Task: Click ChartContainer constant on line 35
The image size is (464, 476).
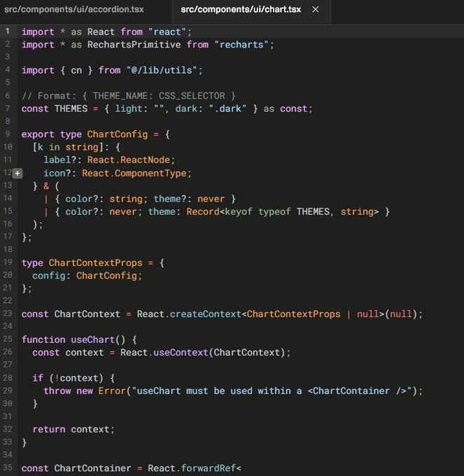Action: point(92,468)
